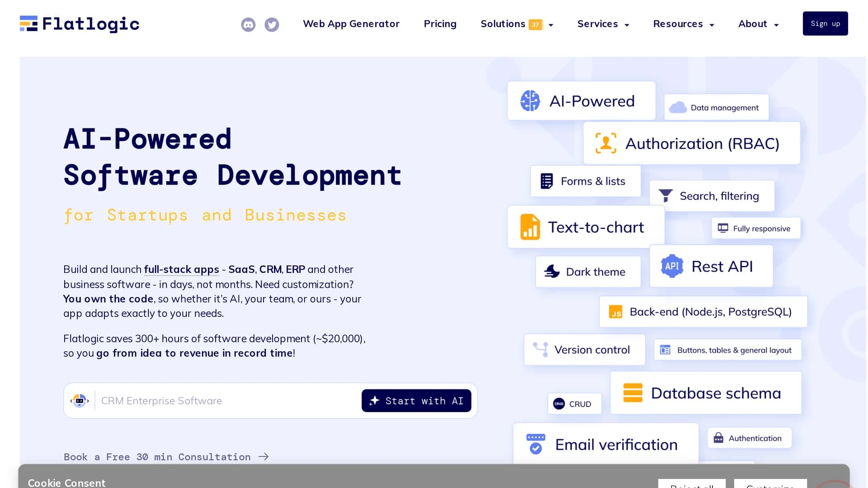
Task: Open the Solutions menu label
Action: (x=503, y=23)
